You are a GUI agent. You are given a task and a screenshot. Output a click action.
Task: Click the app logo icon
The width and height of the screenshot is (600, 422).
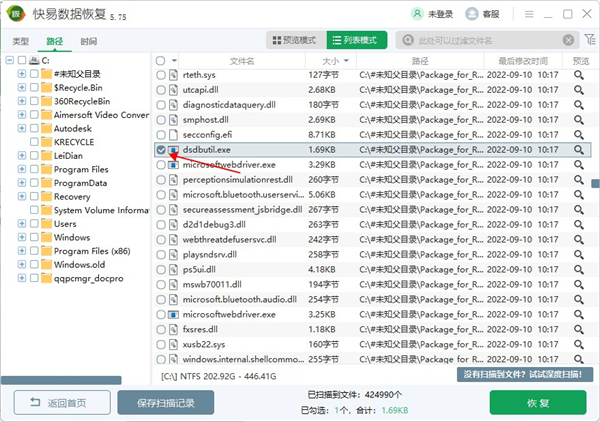pyautogui.click(x=16, y=14)
